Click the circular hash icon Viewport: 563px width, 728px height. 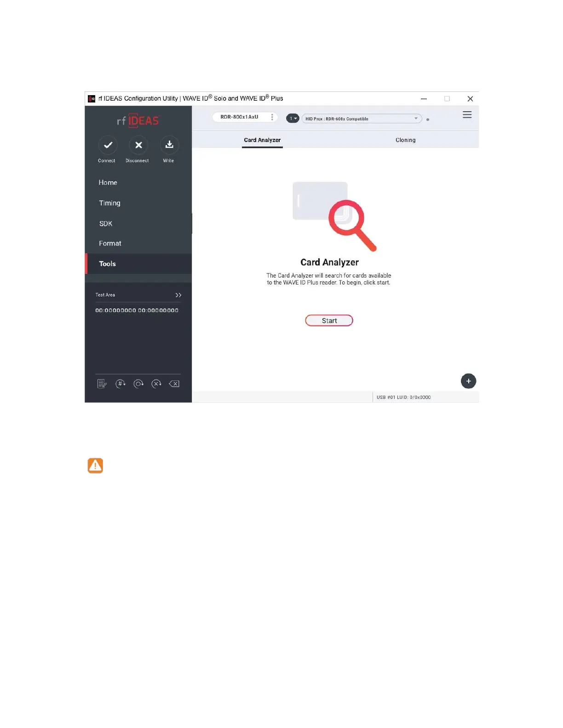click(120, 384)
